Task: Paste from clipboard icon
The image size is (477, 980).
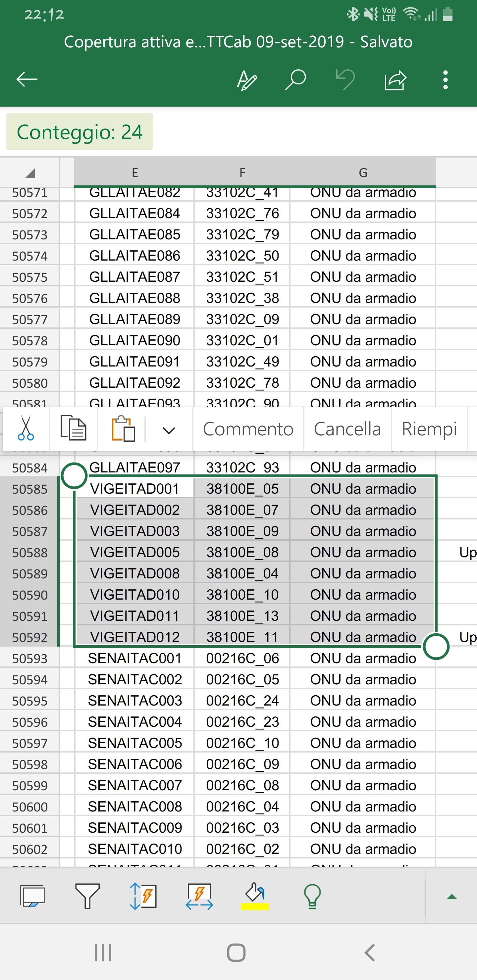Action: pos(123,429)
